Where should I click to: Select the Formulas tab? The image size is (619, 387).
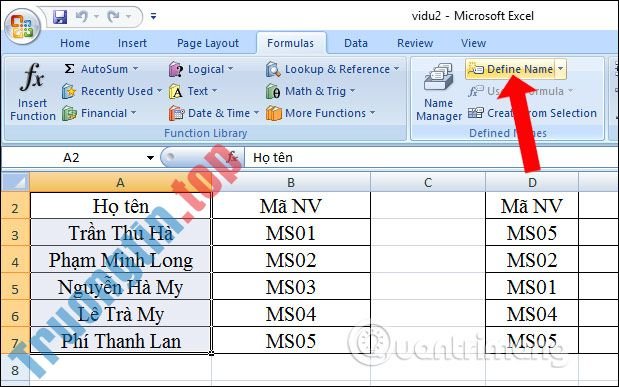[291, 43]
